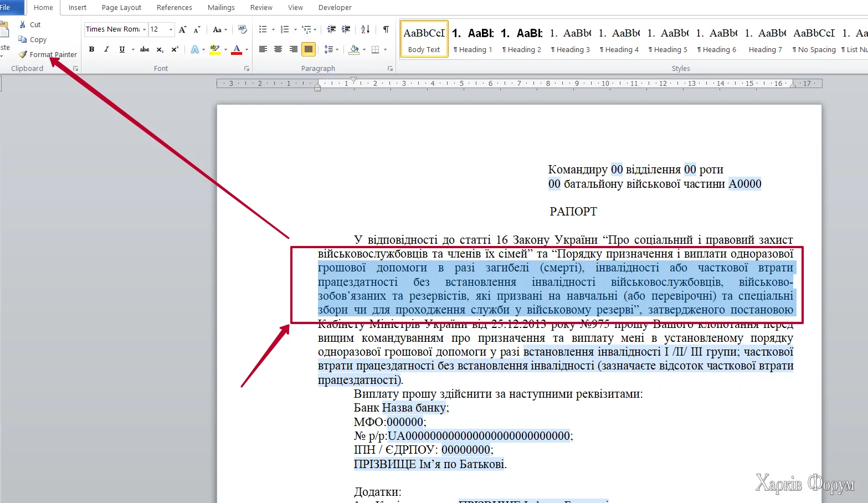Screen dimensions: 868x503
Task: Switch to the Page Layout tab
Action: coord(121,8)
